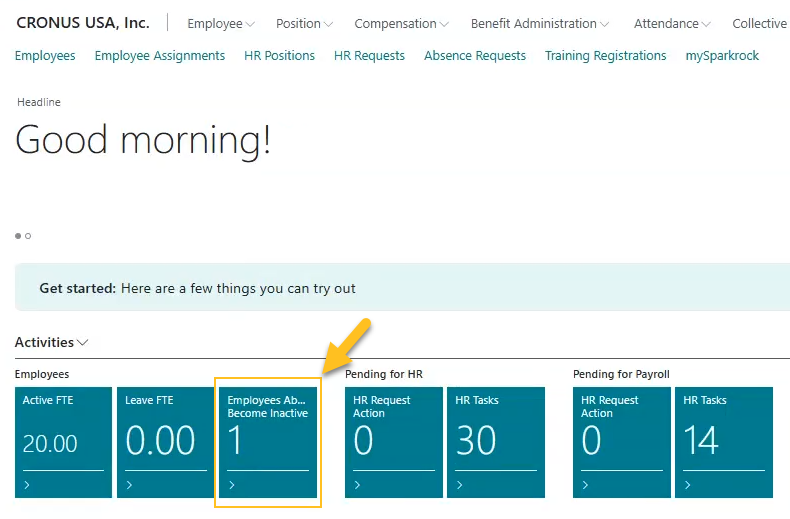Image resolution: width=790 pixels, height=519 pixels.
Task: Open Pending for HR Request Action tile
Action: tap(394, 441)
